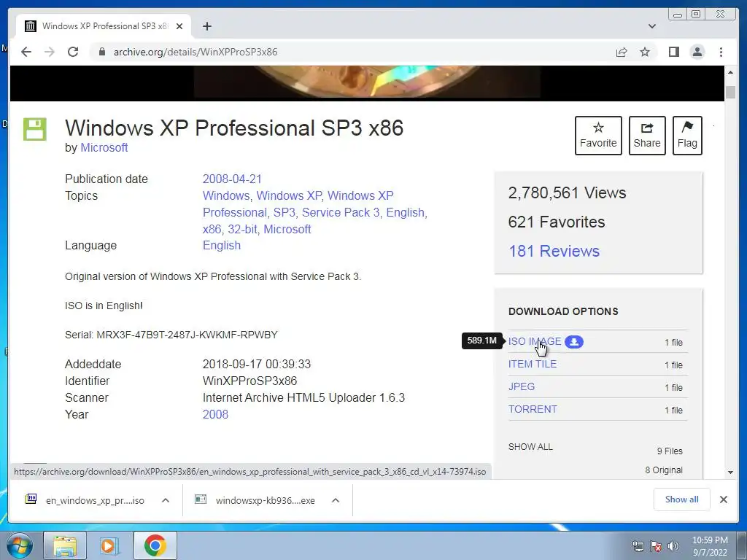Screen dimensions: 747x560
Task: Reload the archive.org page
Action: tap(73, 52)
